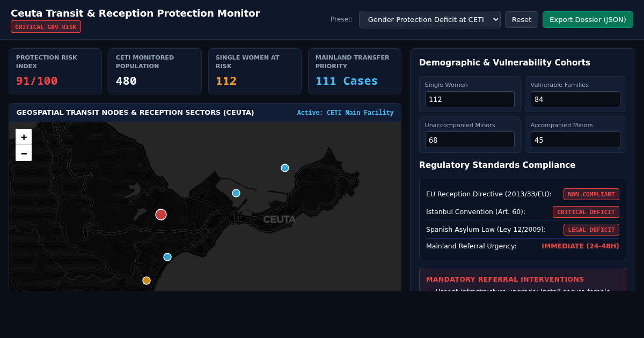The height and width of the screenshot is (338, 644).
Task: Click the Protection Risk Index 91/100 value
Action: tap(37, 81)
